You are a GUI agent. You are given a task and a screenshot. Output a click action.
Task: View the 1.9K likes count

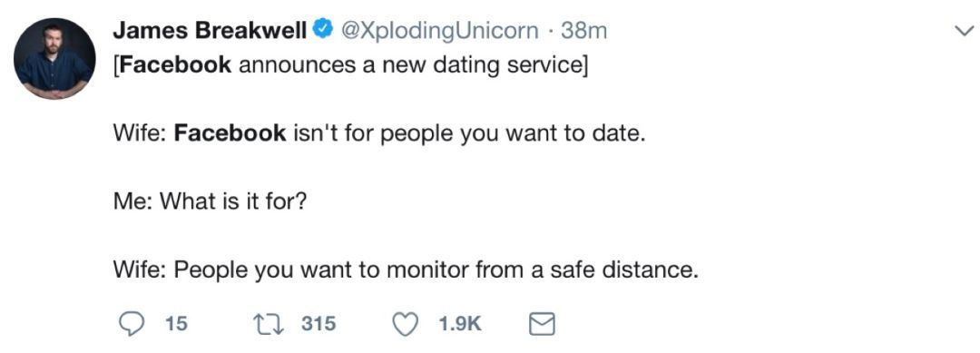click(x=460, y=324)
